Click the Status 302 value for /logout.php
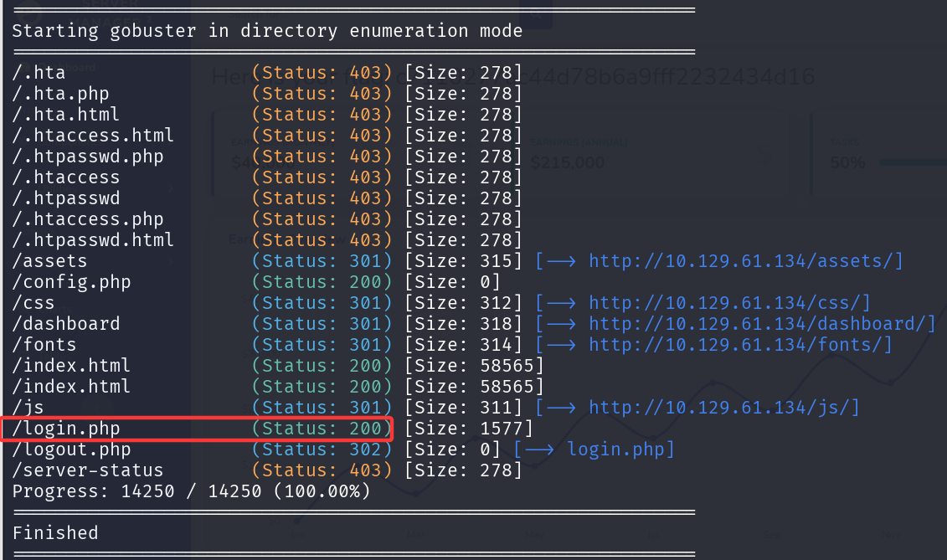Viewport: 947px width, 560px height. [x=322, y=450]
